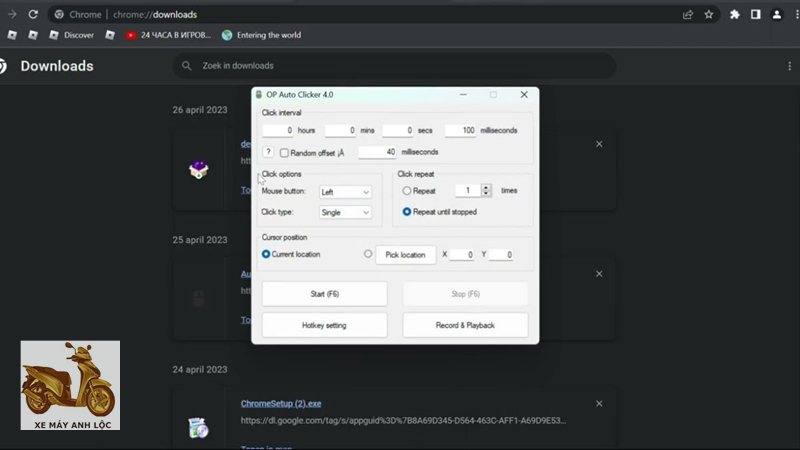This screenshot has height=450, width=800.
Task: Toggle the Chrome side panel
Action: [756, 15]
